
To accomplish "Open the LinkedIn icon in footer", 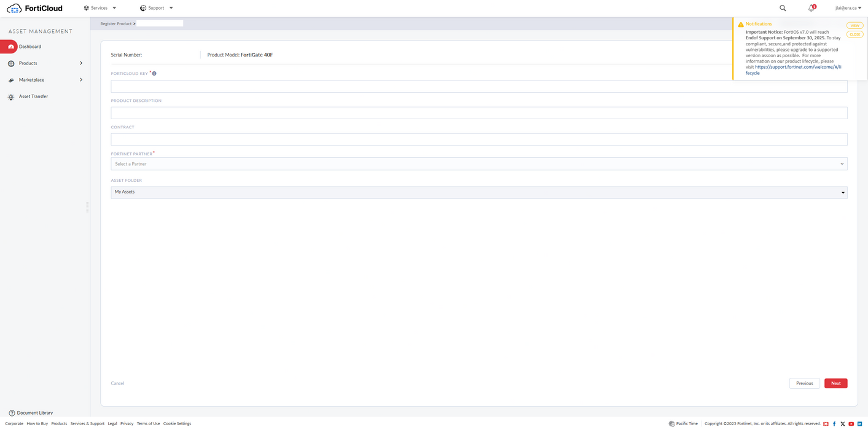I will (x=859, y=424).
